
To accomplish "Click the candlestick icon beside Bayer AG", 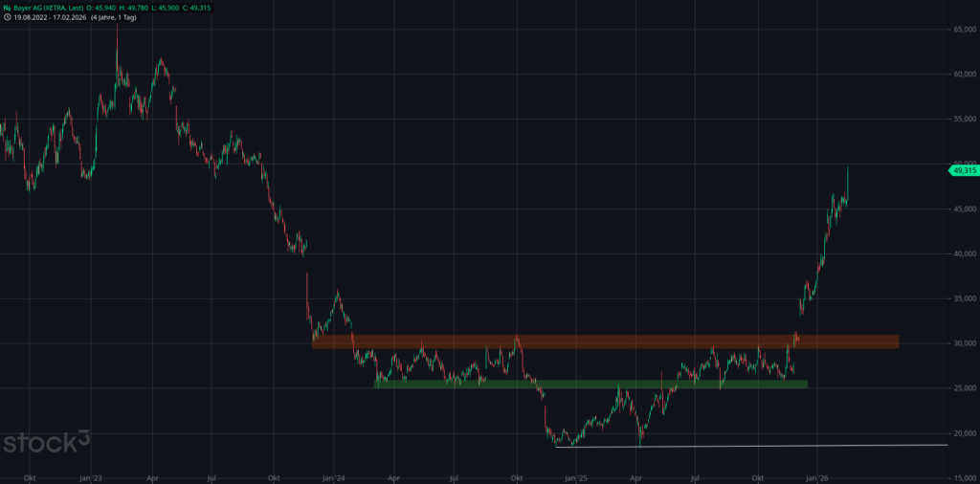I will click(x=6, y=7).
